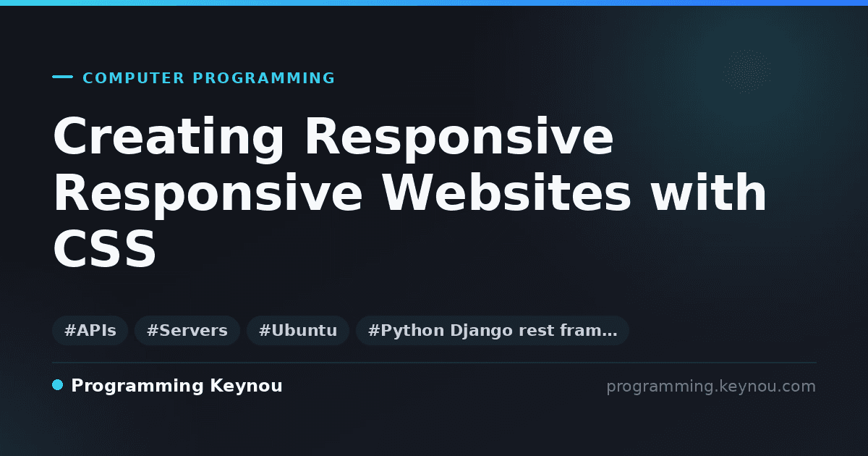Open the #Ubuntu tag
The width and height of the screenshot is (868, 456).
coord(298,331)
